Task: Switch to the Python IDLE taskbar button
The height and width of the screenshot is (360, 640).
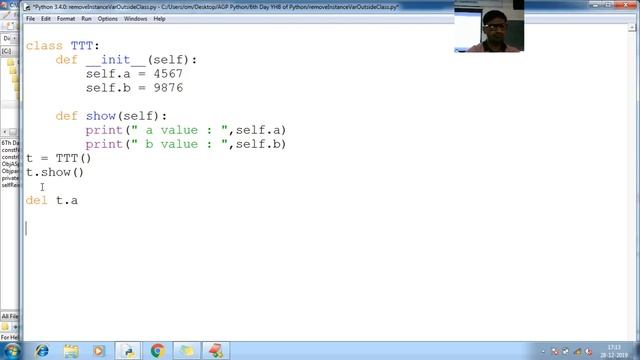Action: [128, 351]
